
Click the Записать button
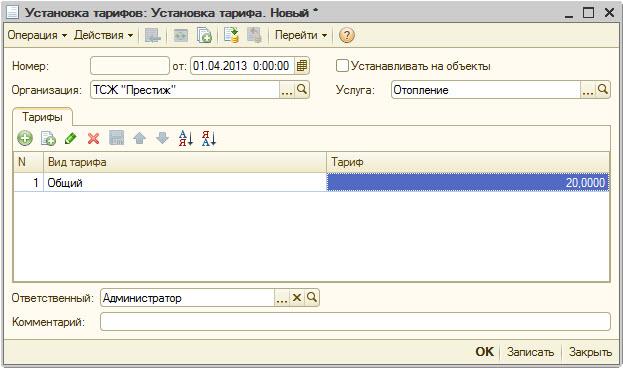point(530,352)
